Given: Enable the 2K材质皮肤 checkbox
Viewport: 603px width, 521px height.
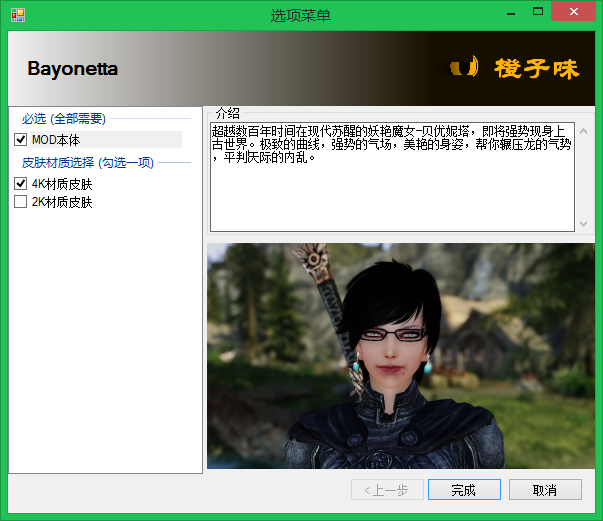Looking at the screenshot, I should [x=20, y=201].
